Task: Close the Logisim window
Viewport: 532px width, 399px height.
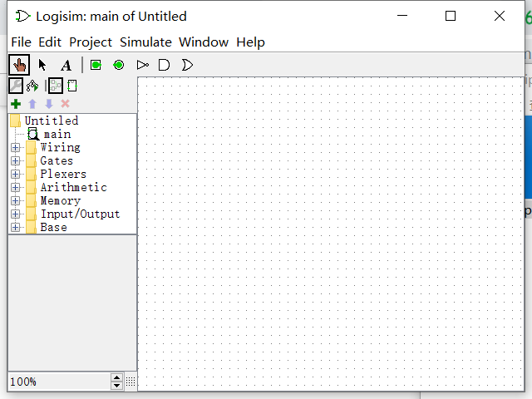Action: coord(500,16)
